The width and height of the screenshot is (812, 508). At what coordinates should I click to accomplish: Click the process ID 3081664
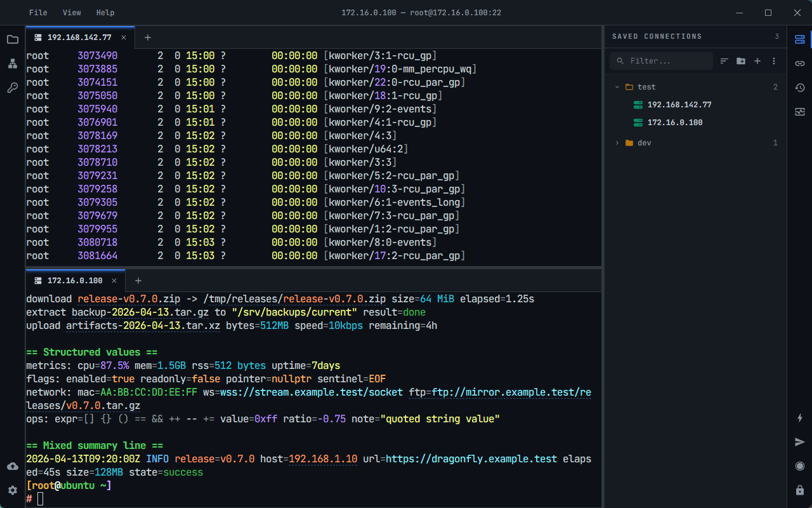click(98, 256)
